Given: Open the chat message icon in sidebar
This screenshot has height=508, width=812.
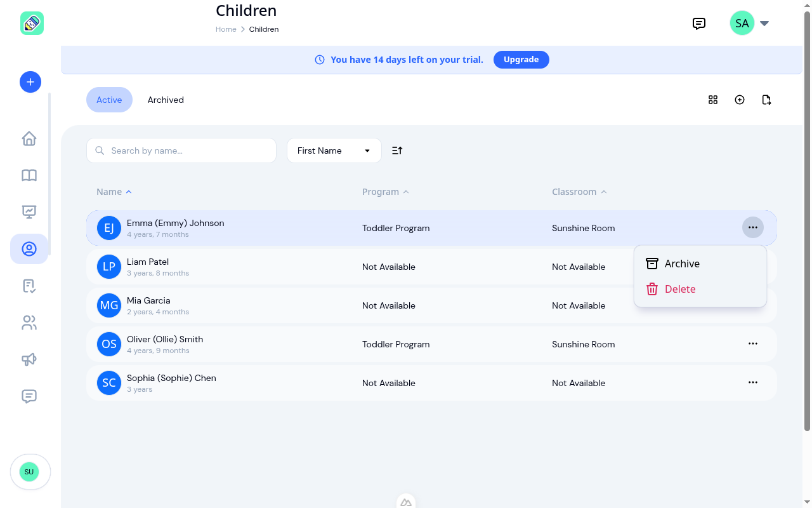Looking at the screenshot, I should click(x=29, y=396).
